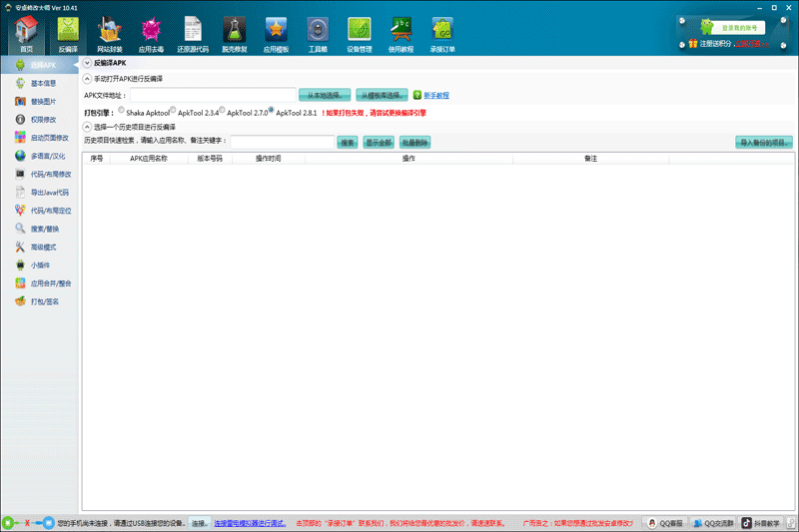799x532 pixels.
Task: Choose ApkTool 2.3.4 as packaging engine
Action: pyautogui.click(x=173, y=111)
